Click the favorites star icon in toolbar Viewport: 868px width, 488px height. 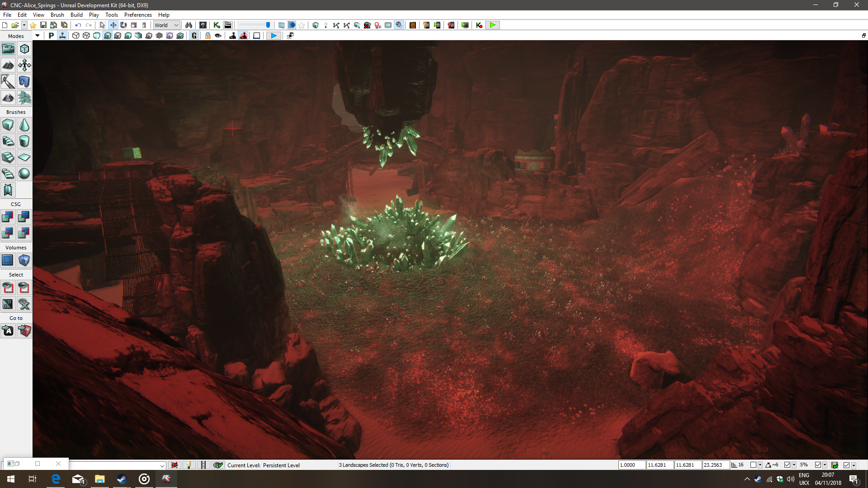[33, 25]
